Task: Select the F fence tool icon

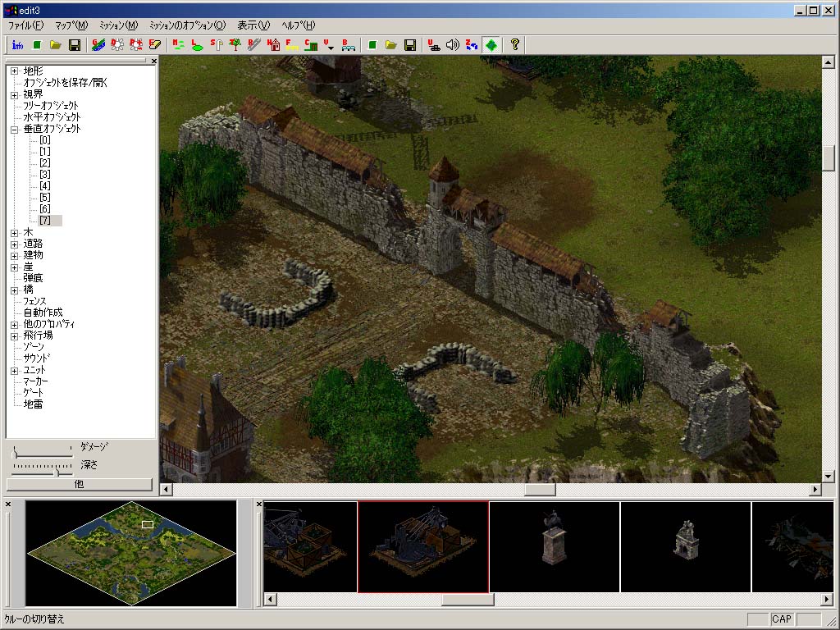Action: pyautogui.click(x=291, y=45)
